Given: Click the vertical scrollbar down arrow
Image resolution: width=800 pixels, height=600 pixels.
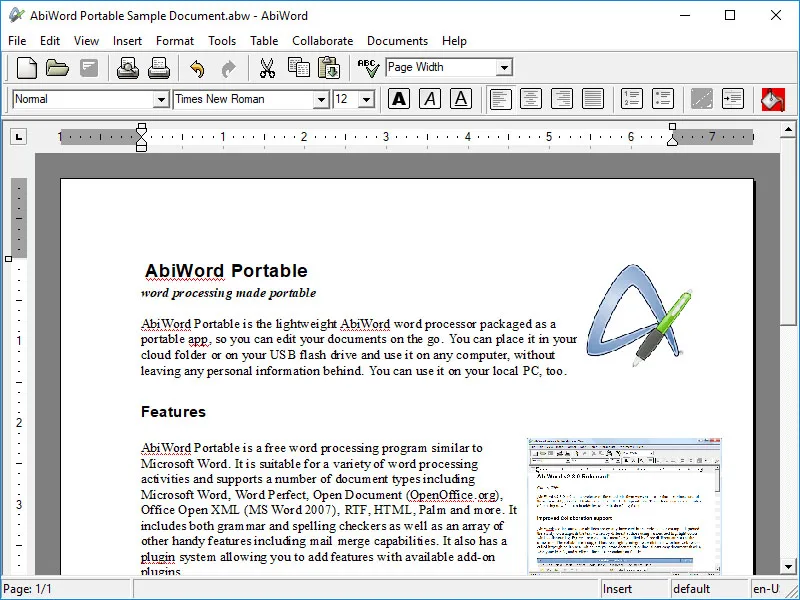Looking at the screenshot, I should [x=789, y=566].
